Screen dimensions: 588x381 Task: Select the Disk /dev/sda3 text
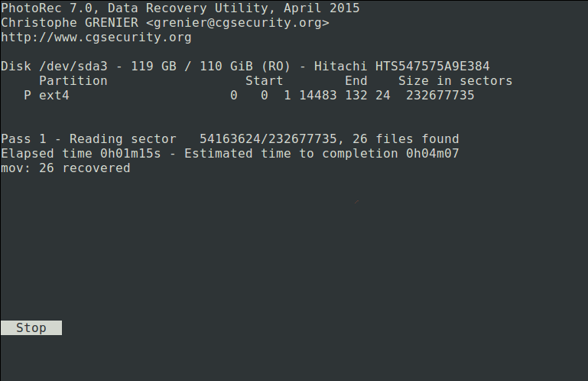pos(54,67)
